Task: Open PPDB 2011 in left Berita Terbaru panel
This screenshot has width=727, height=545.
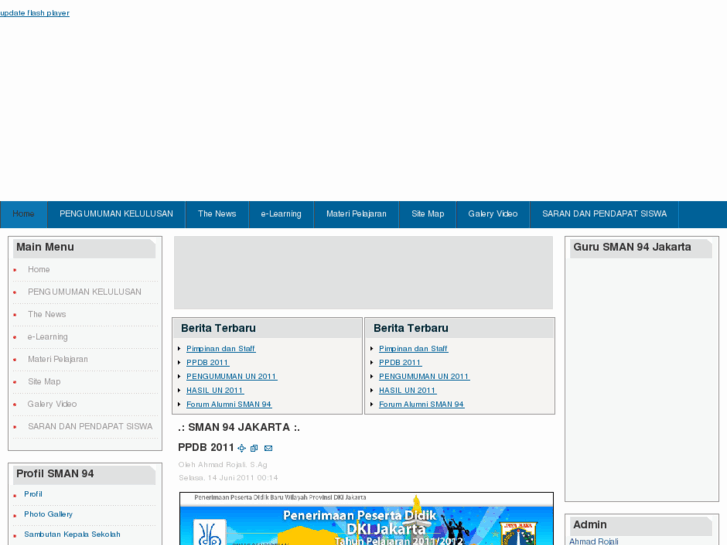Action: [x=207, y=363]
